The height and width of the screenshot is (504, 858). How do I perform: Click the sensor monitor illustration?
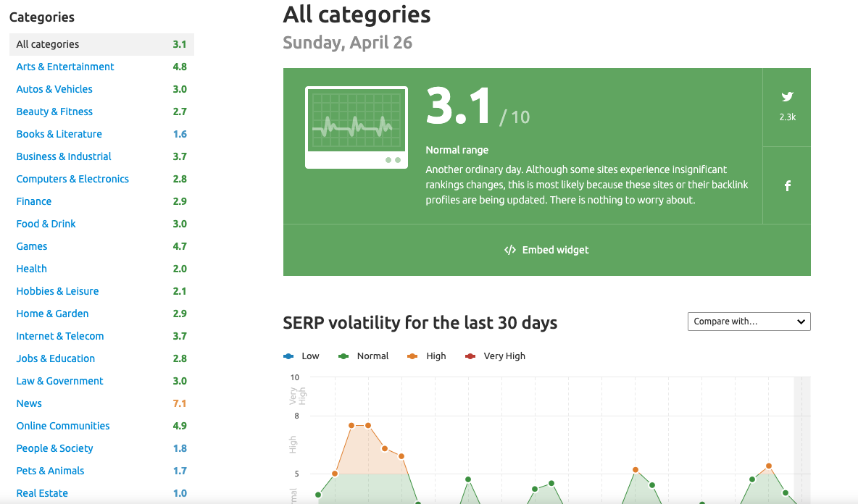[357, 128]
